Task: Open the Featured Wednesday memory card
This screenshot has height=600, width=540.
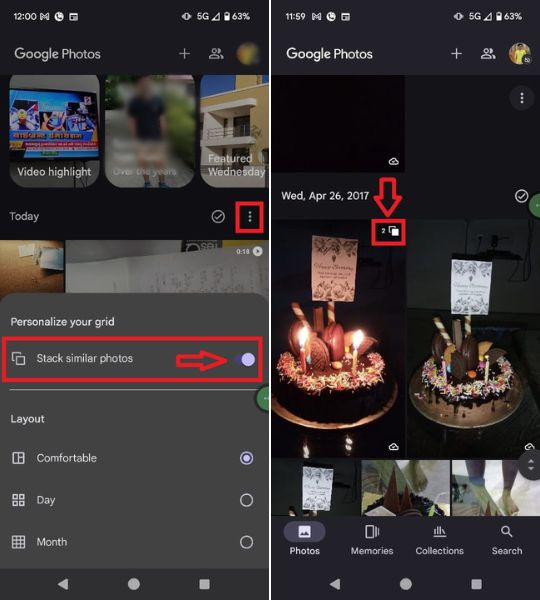Action: 234,131
